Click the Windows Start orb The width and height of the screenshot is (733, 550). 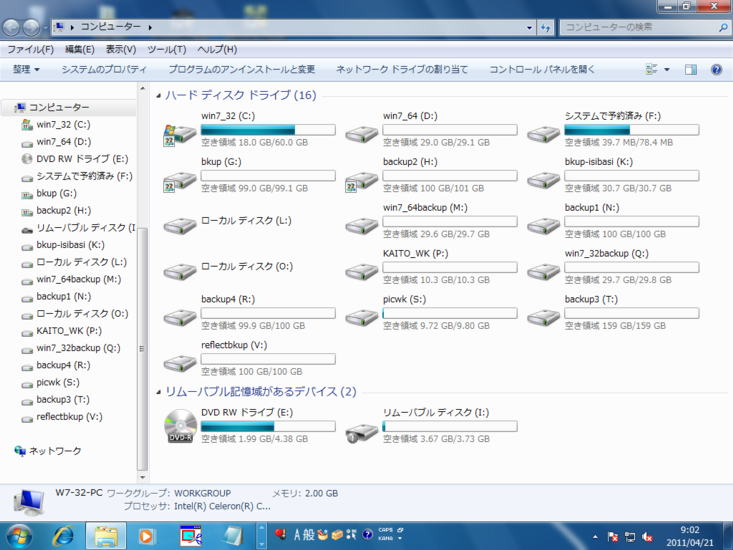[19, 536]
